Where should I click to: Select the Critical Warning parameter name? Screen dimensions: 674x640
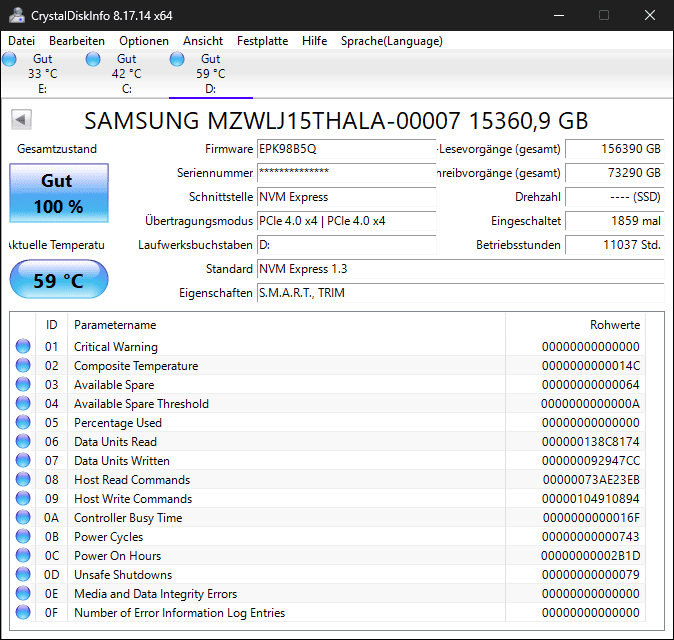116,346
